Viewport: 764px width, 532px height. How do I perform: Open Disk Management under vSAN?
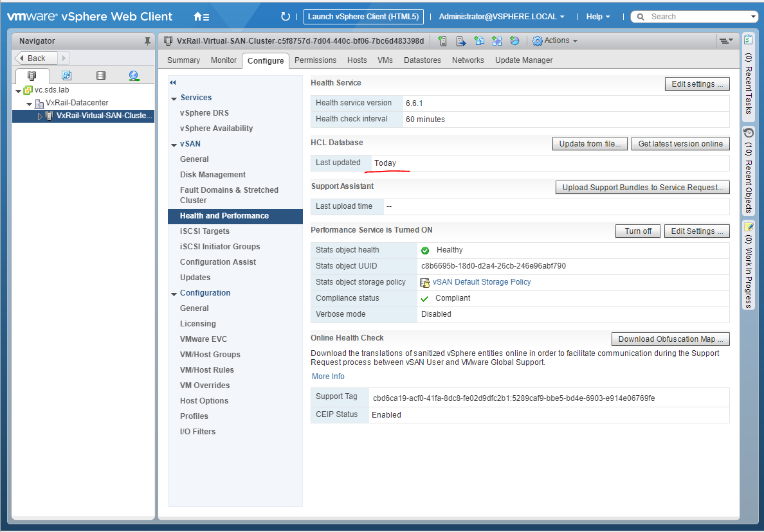[213, 175]
